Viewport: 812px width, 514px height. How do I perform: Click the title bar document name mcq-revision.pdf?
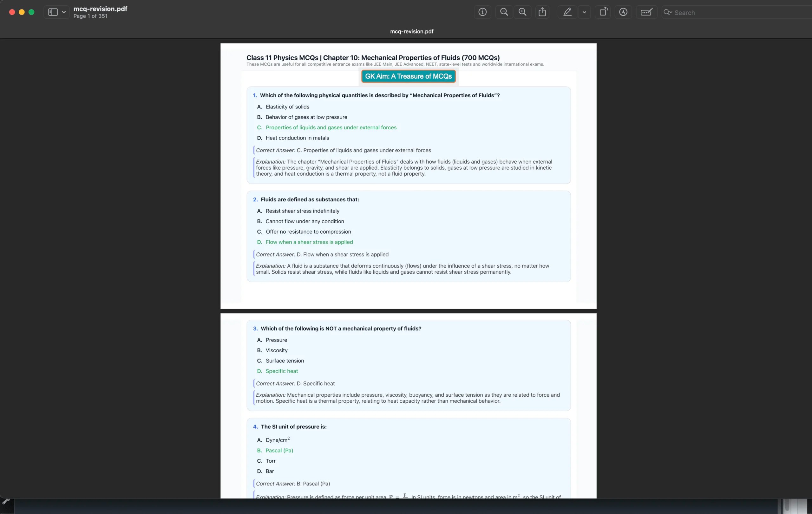100,9
